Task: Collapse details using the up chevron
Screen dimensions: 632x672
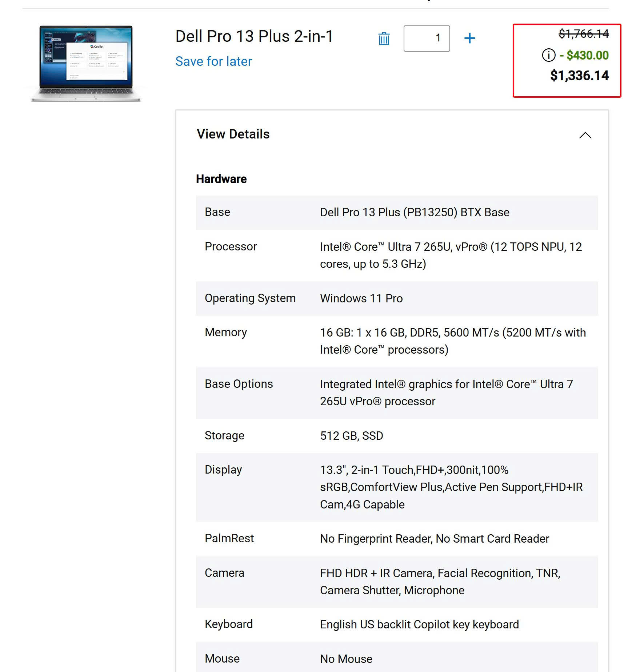Action: tap(585, 135)
